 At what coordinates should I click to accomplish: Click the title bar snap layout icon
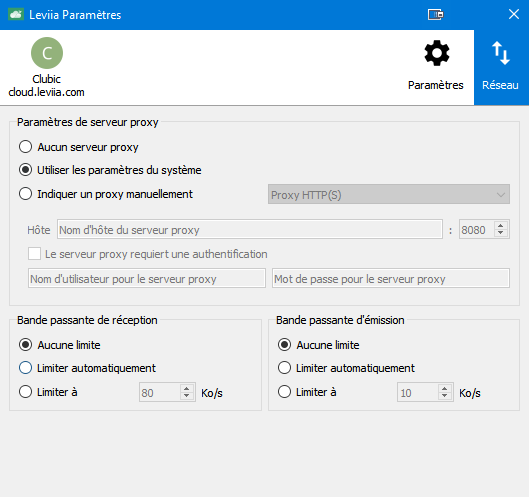coord(436,15)
